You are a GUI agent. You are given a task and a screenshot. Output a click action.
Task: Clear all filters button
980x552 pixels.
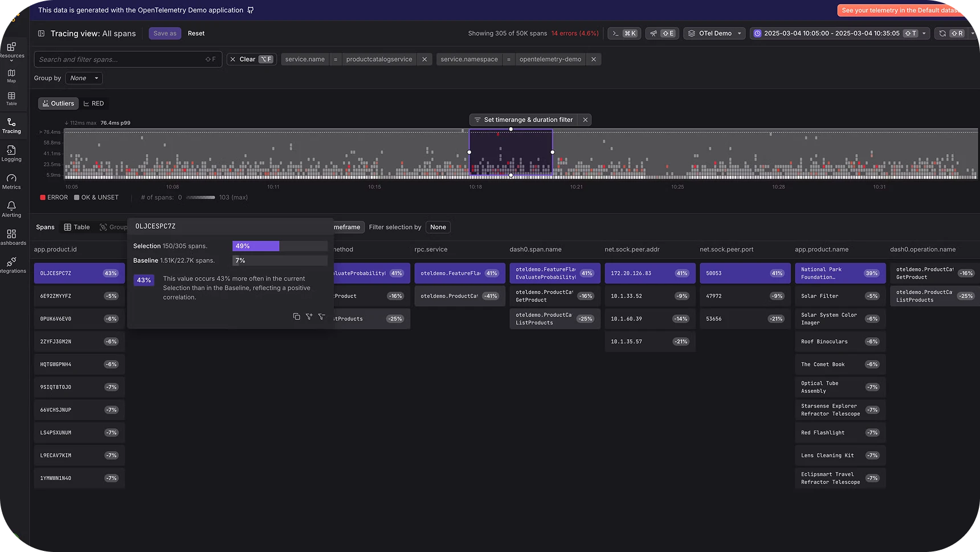point(251,59)
